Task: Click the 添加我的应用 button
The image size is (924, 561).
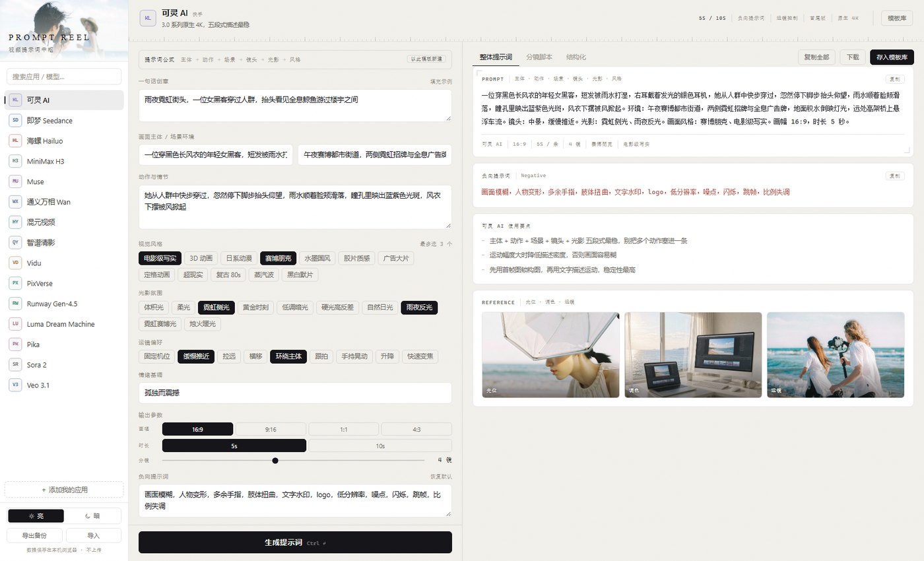Action: (x=64, y=490)
